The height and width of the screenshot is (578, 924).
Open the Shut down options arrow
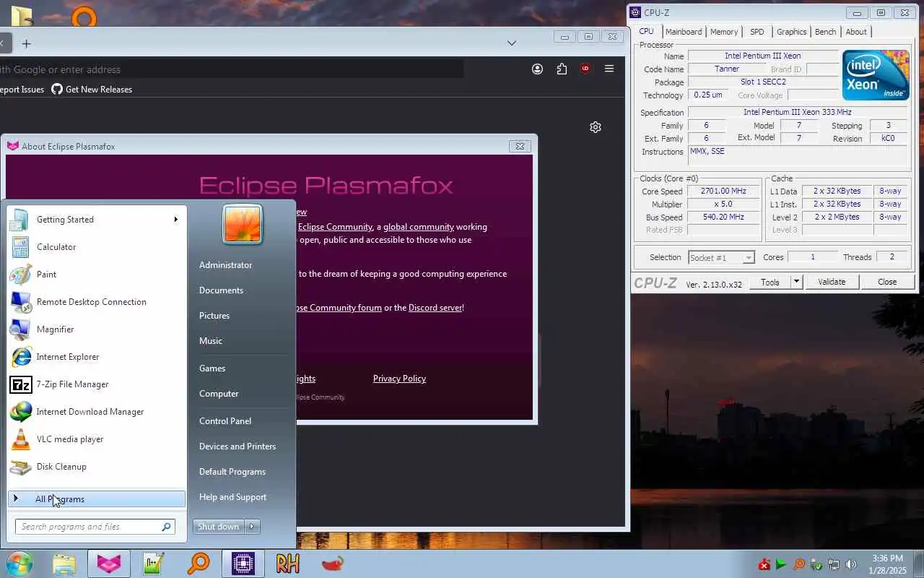coord(253,527)
